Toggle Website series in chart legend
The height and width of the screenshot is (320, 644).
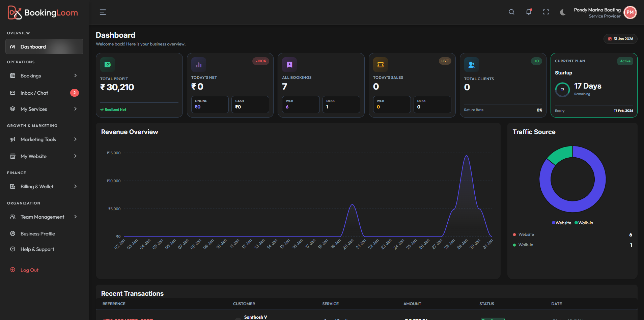click(561, 223)
